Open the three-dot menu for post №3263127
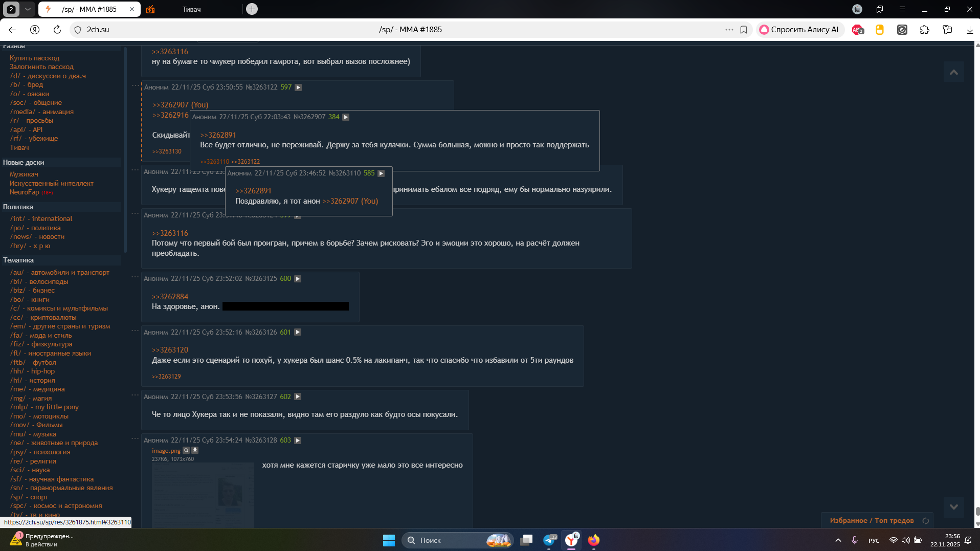This screenshot has height=551, width=980. point(135,395)
